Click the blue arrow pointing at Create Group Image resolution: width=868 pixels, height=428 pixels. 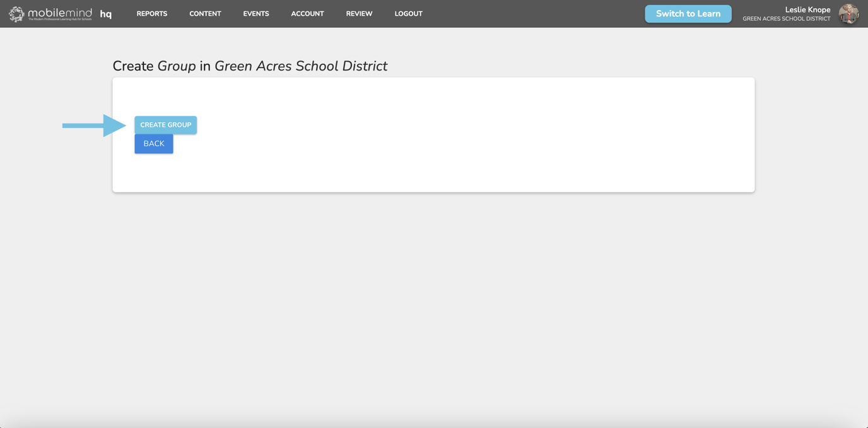tap(95, 125)
